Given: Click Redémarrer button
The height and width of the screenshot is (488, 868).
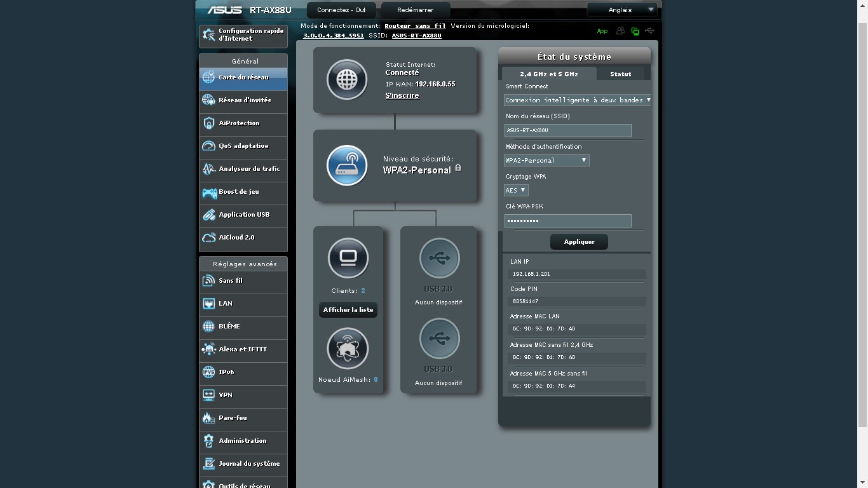Looking at the screenshot, I should click(415, 10).
